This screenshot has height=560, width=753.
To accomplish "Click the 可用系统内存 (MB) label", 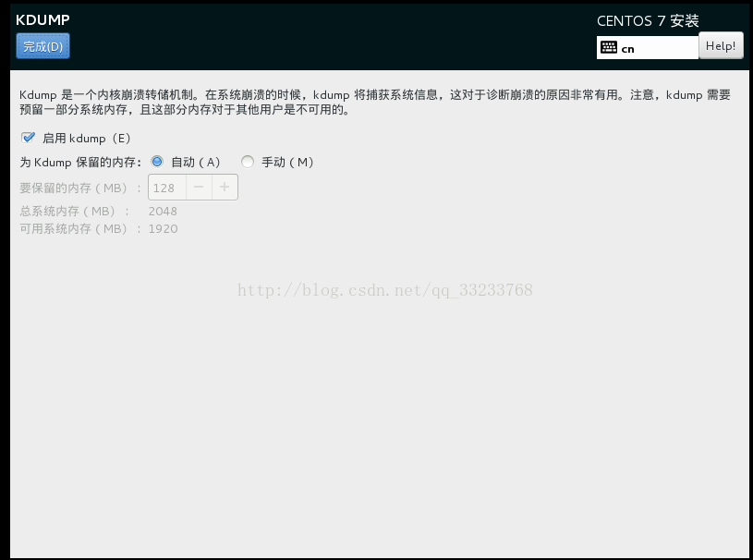I will tap(80, 228).
